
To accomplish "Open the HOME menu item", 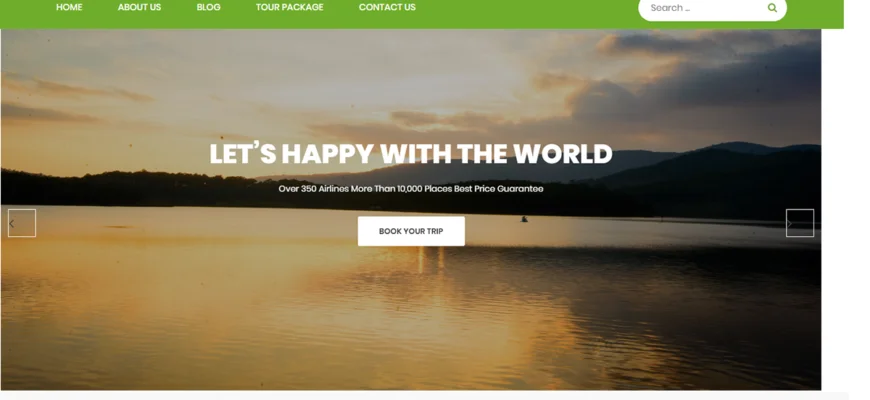I will 69,7.
